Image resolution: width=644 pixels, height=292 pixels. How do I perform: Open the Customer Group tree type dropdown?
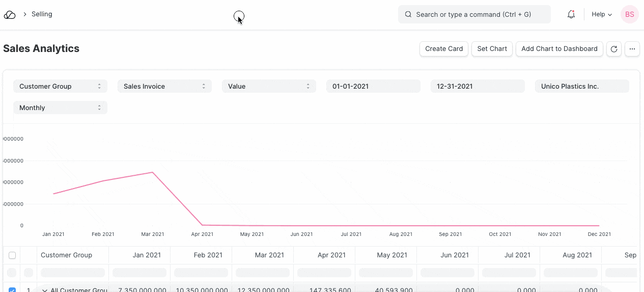click(x=60, y=87)
